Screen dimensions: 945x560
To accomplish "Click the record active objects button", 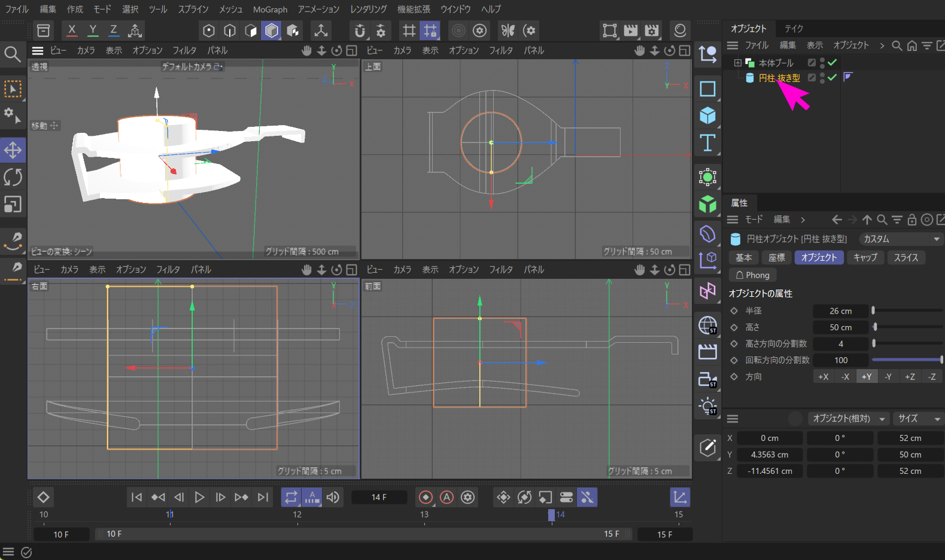I will tap(426, 497).
